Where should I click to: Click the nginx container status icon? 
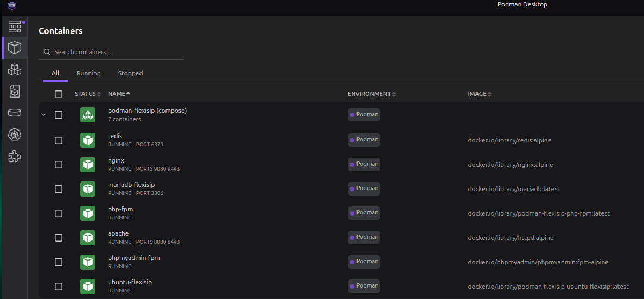click(x=87, y=165)
